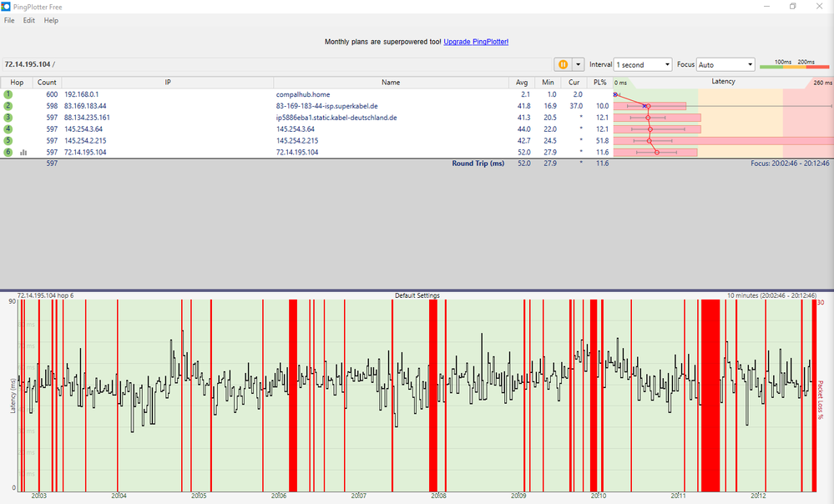Viewport: 834px width, 504px height.
Task: Open the File menu
Action: (x=9, y=20)
